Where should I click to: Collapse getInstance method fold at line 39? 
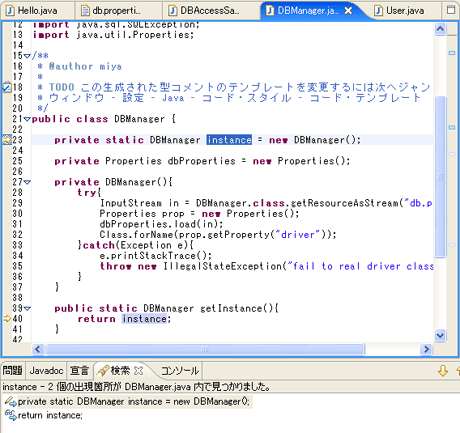[27, 308]
